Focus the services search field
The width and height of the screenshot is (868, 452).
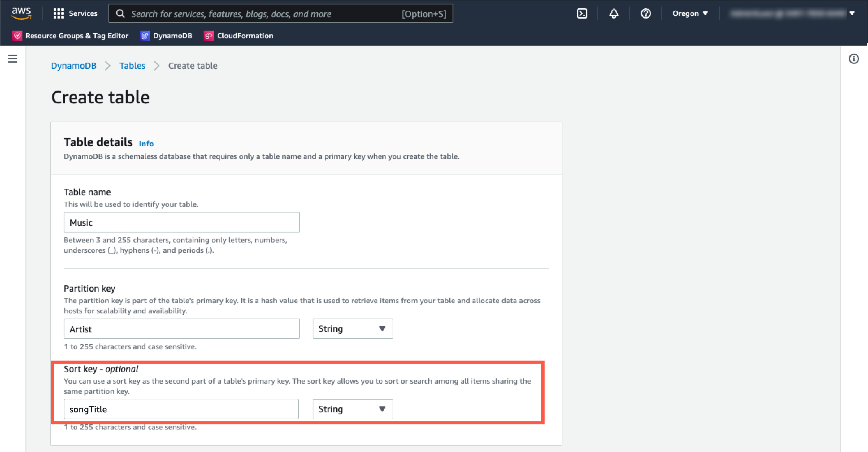pyautogui.click(x=281, y=14)
